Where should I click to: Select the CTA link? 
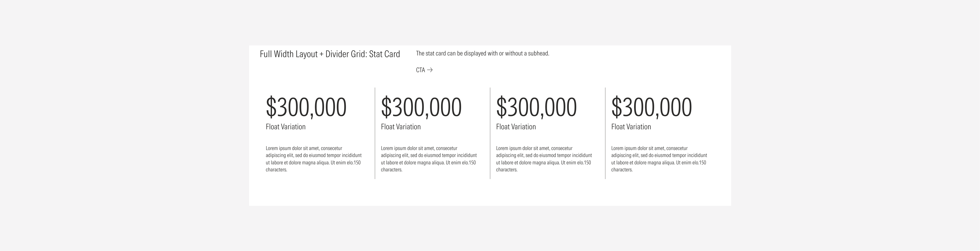tap(420, 70)
